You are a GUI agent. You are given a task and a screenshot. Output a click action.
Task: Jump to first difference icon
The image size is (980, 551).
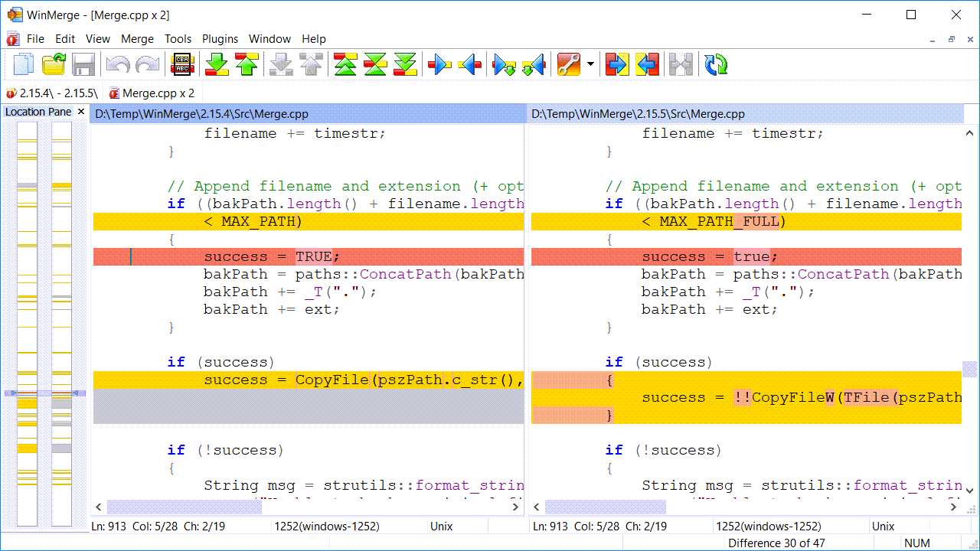[x=346, y=64]
